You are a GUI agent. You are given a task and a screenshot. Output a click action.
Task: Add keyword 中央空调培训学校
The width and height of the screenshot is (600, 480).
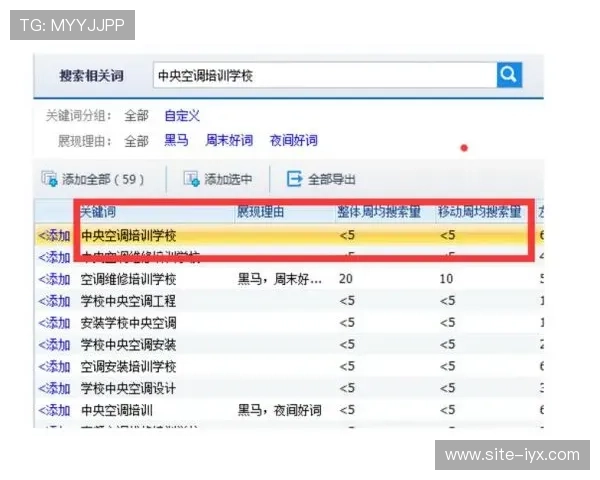point(54,235)
